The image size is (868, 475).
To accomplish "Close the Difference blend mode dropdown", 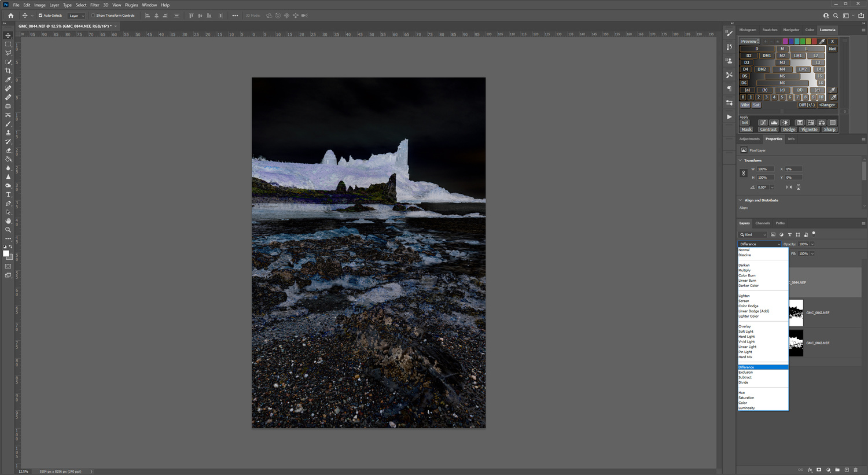I will pos(760,244).
